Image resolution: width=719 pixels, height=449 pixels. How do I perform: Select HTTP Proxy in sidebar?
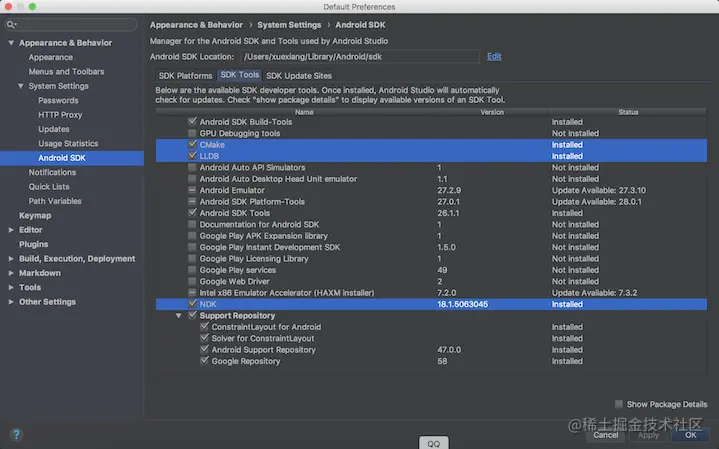pyautogui.click(x=60, y=115)
